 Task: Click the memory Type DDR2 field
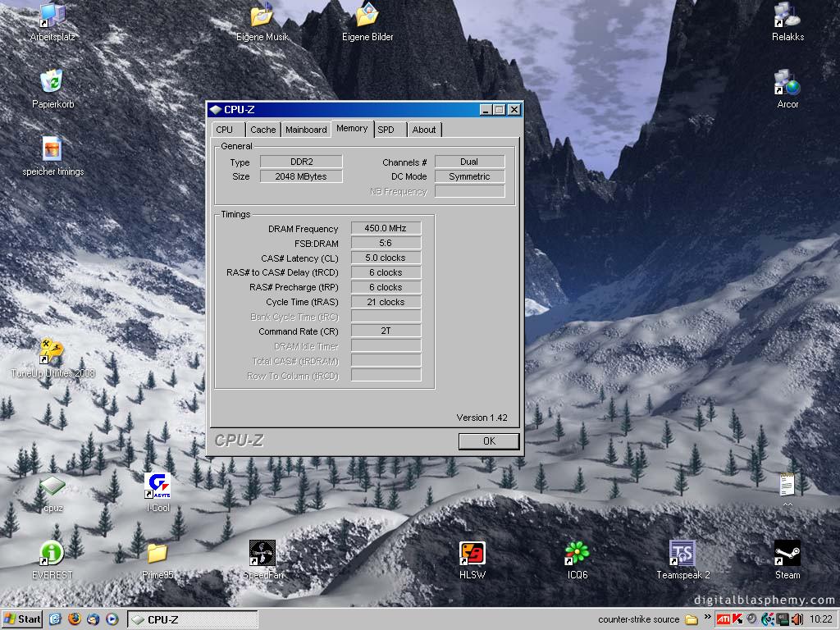[x=301, y=162]
